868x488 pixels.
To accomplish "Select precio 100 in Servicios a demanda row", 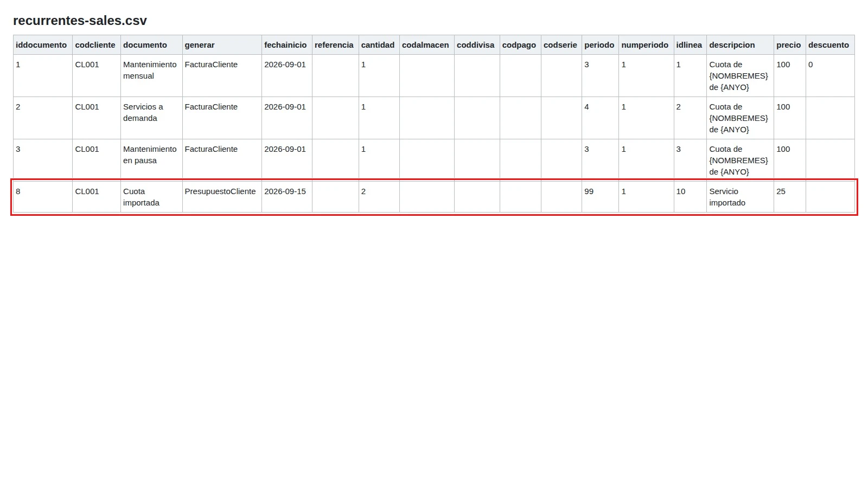I will [790, 118].
